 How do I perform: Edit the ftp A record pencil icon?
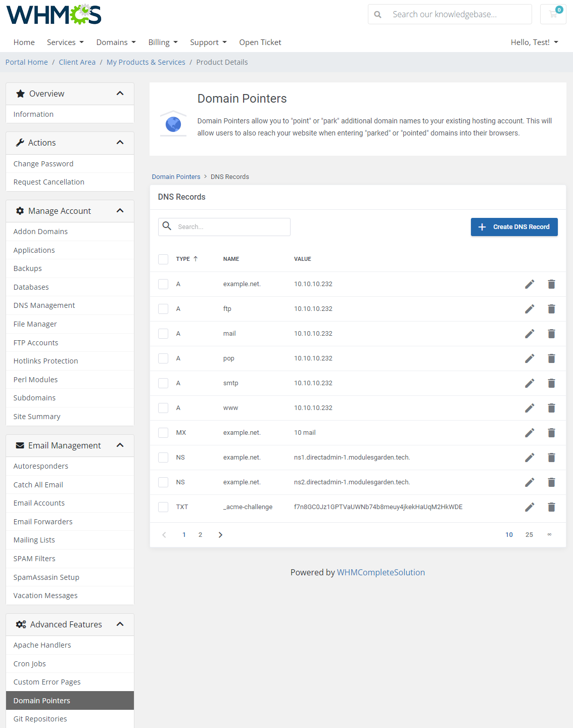tap(530, 309)
